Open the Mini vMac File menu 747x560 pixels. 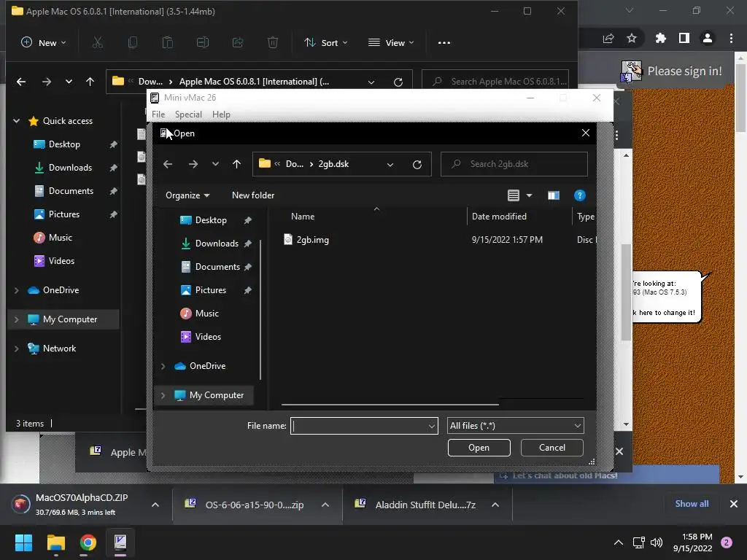pyautogui.click(x=158, y=114)
